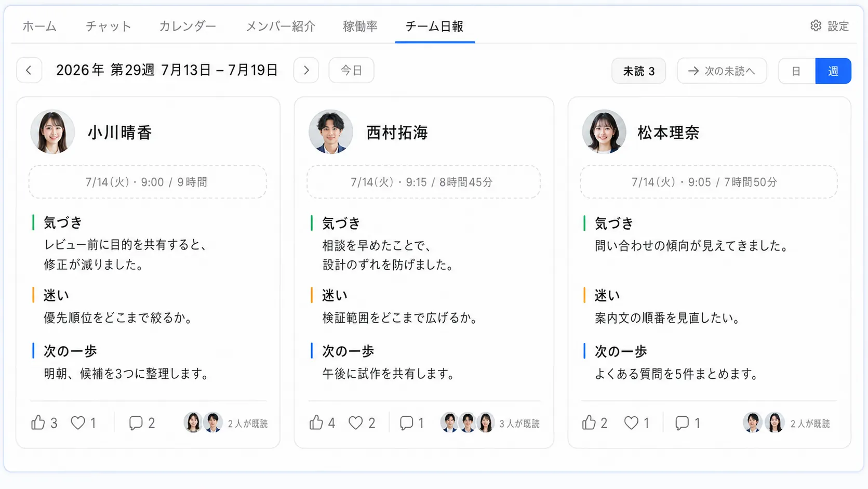The width and height of the screenshot is (868, 489).
Task: Click text 午後に試作を共有します。
Action: 389,374
